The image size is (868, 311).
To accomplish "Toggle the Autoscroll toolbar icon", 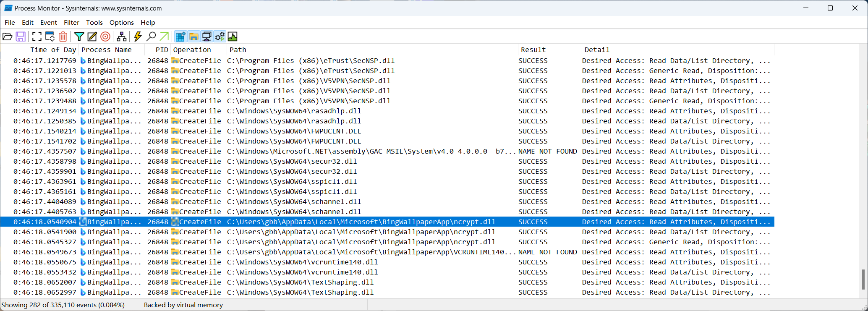I will pos(50,37).
